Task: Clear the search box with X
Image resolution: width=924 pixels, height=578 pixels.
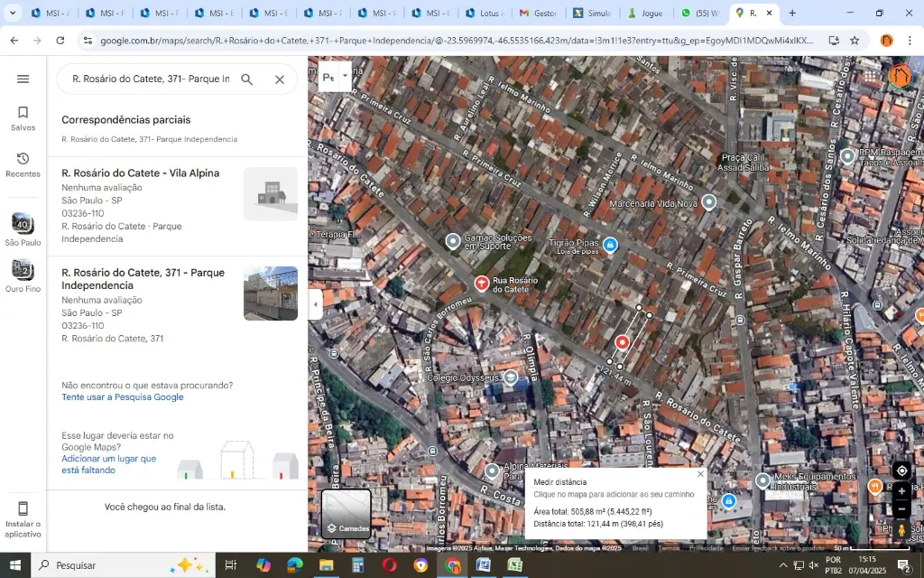Action: pyautogui.click(x=280, y=79)
